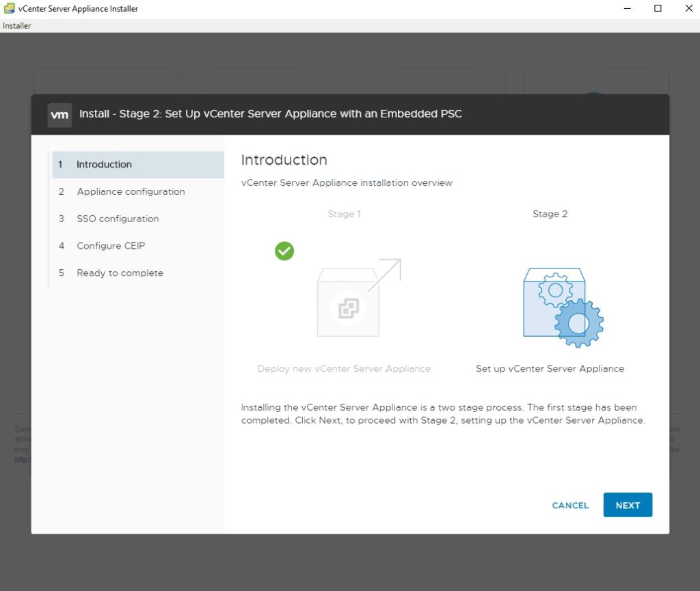Minimize the installer window
Screen dimensions: 700x591
(x=628, y=8)
